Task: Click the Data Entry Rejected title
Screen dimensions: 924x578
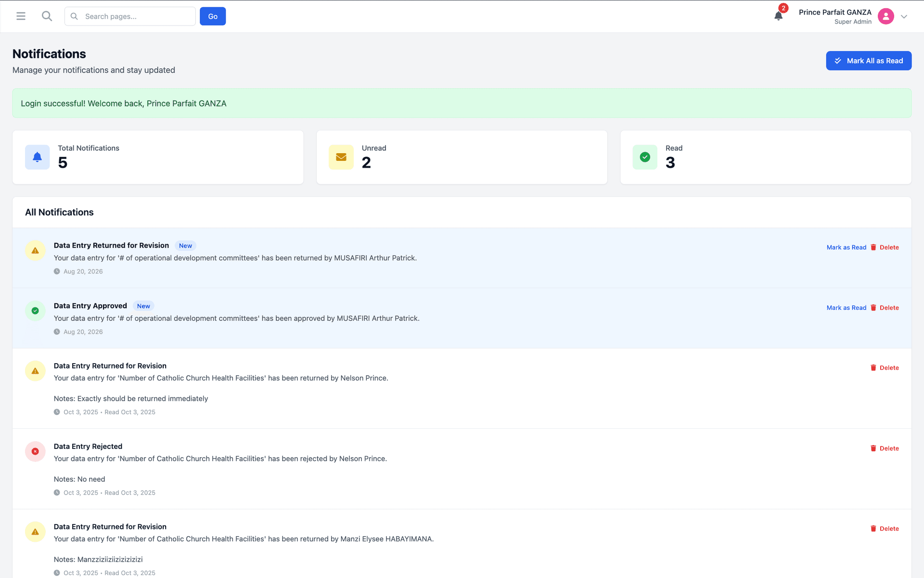Action: click(x=88, y=447)
